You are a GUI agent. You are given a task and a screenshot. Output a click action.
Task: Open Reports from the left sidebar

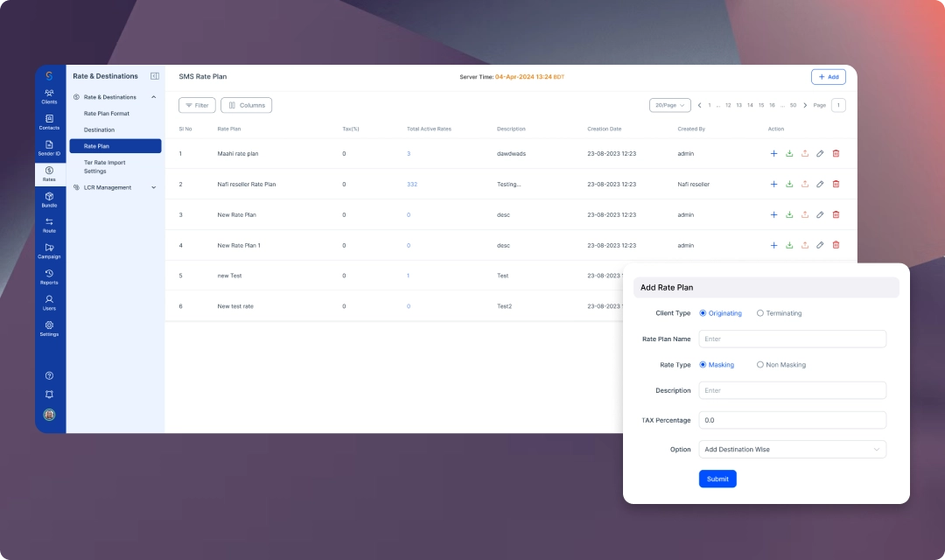click(x=49, y=276)
